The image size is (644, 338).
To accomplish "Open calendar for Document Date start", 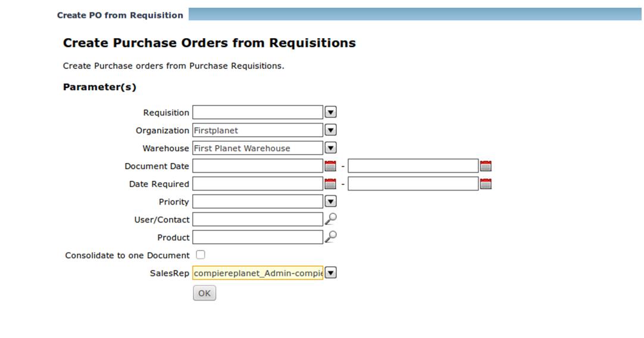I will pos(330,166).
